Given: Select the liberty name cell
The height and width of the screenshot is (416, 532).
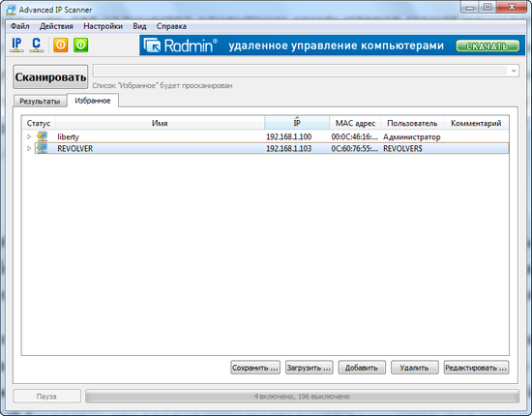Looking at the screenshot, I should coord(69,136).
